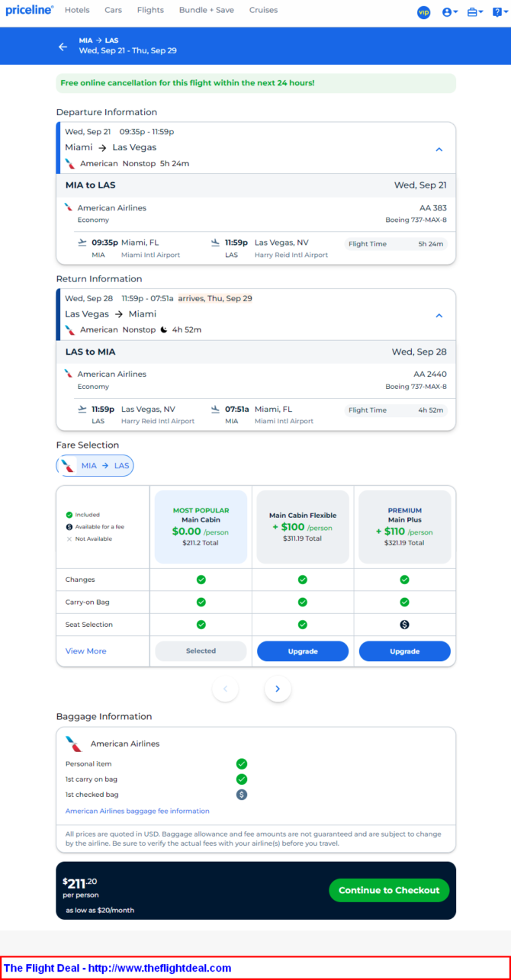
Task: Select the MIA → LAS fare tab
Action: (95, 465)
